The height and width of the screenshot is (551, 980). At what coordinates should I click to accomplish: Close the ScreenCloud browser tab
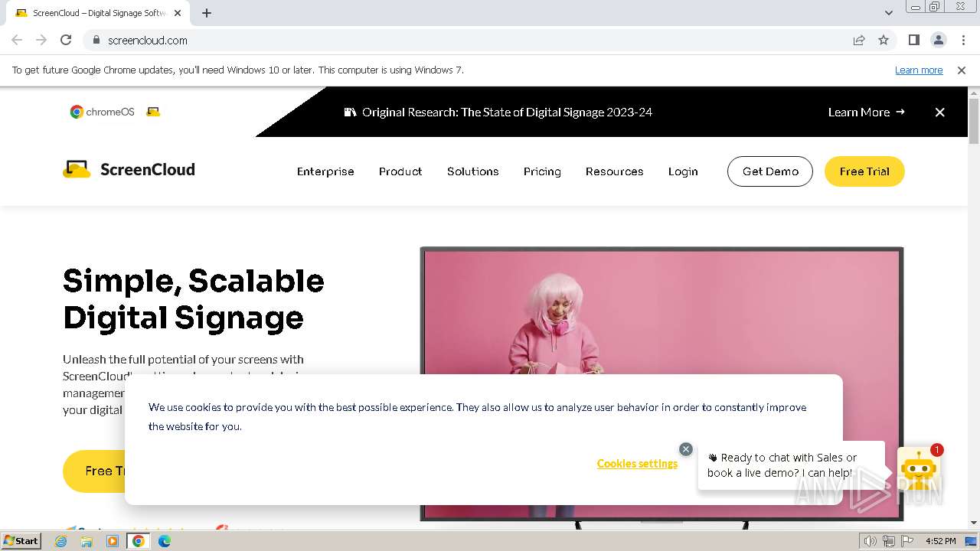(x=178, y=13)
